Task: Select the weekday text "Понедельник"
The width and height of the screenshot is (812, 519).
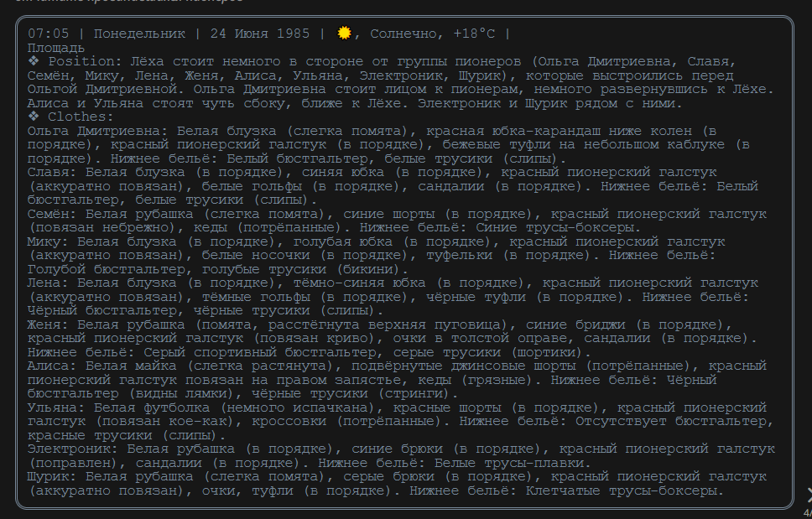Action: click(139, 34)
